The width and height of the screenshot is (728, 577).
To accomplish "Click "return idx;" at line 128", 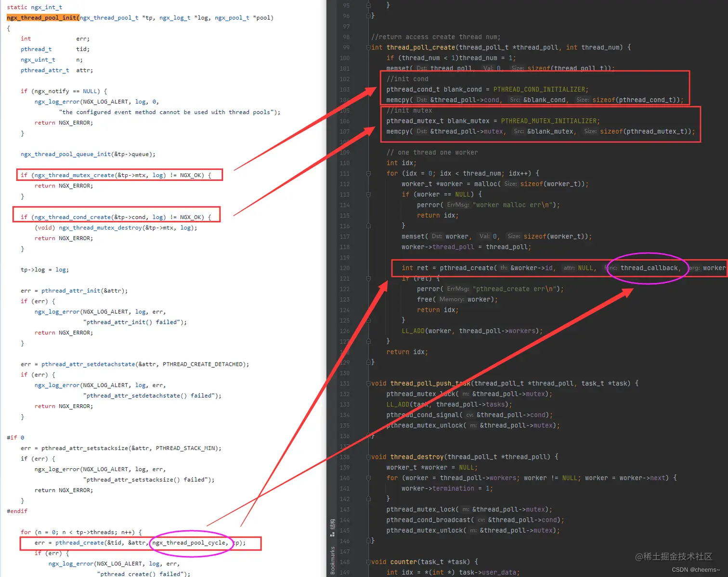I will 407,352.
